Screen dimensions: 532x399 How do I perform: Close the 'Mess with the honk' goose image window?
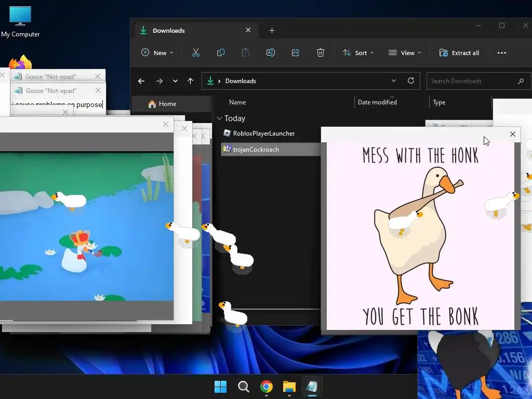point(513,135)
